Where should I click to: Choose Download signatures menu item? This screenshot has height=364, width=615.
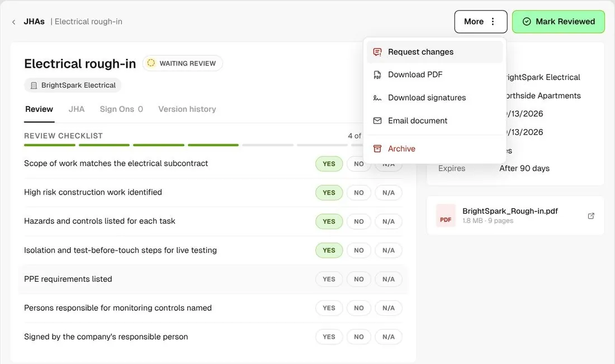point(434,98)
